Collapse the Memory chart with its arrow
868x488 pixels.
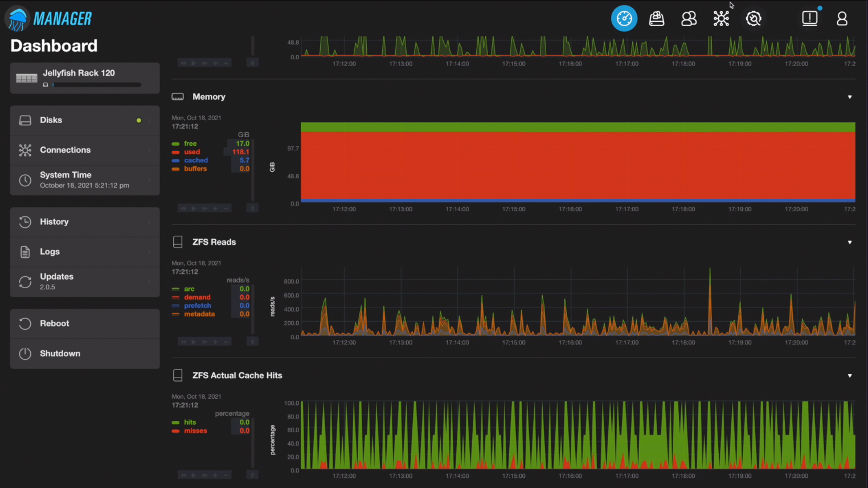tap(850, 97)
